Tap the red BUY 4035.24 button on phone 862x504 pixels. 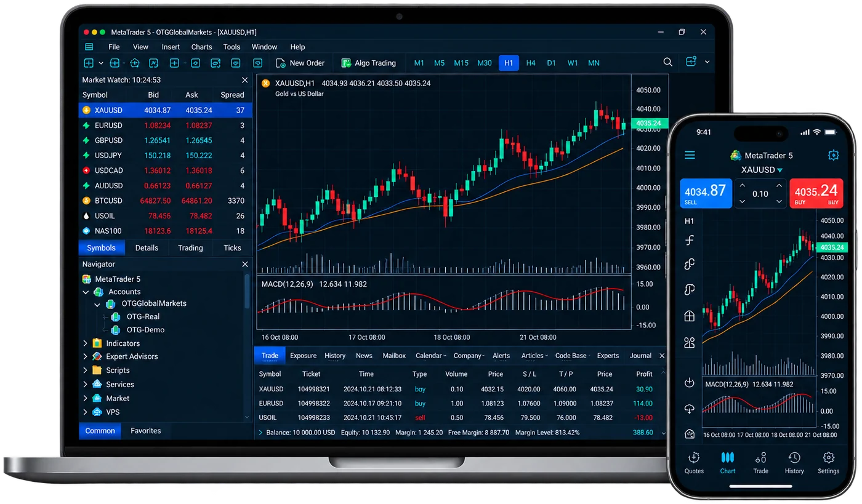coord(816,193)
